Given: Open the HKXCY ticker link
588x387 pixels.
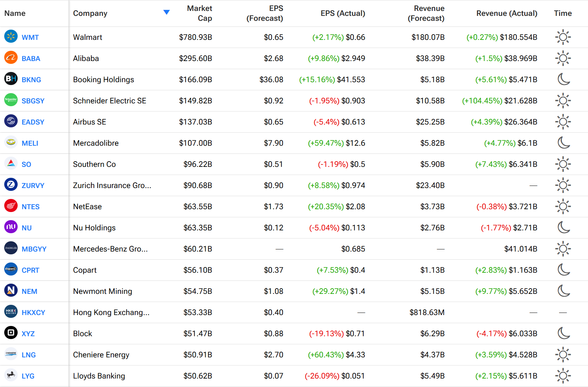Looking at the screenshot, I should tap(33, 313).
